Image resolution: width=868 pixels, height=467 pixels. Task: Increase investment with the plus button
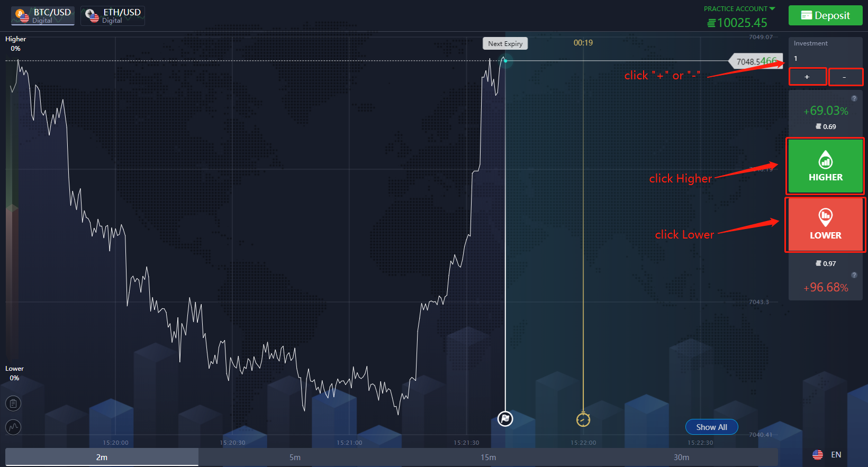[807, 77]
